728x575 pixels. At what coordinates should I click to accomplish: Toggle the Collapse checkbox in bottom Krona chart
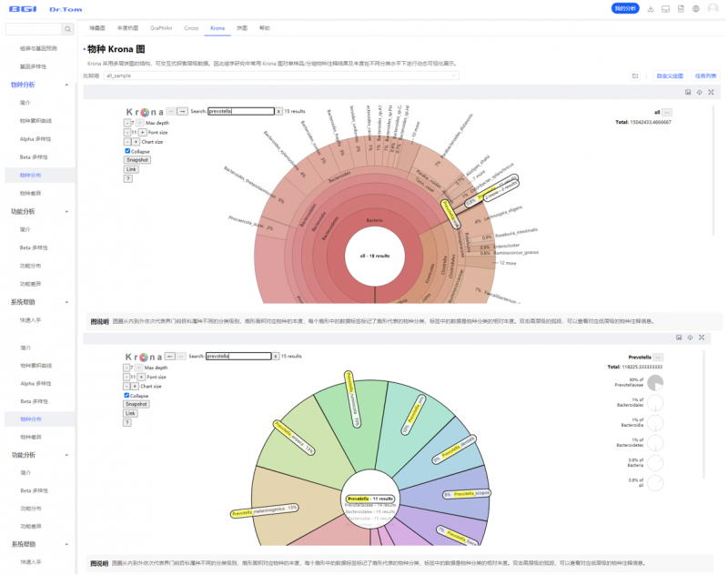coord(127,395)
